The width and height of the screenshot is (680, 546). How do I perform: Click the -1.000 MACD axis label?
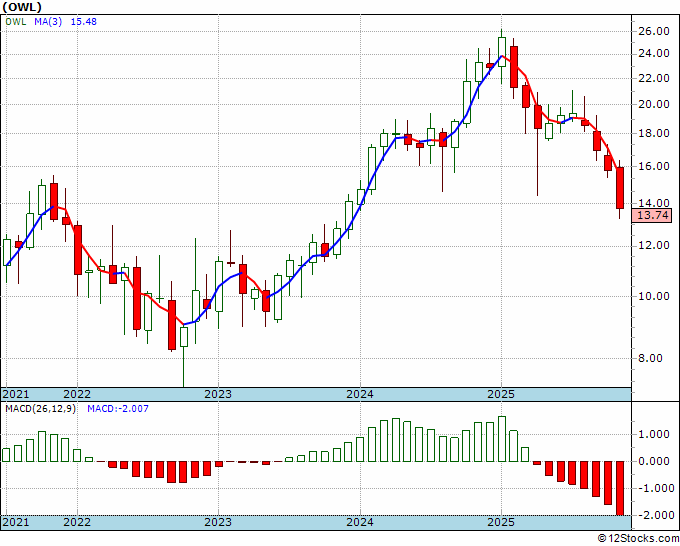[x=654, y=488]
